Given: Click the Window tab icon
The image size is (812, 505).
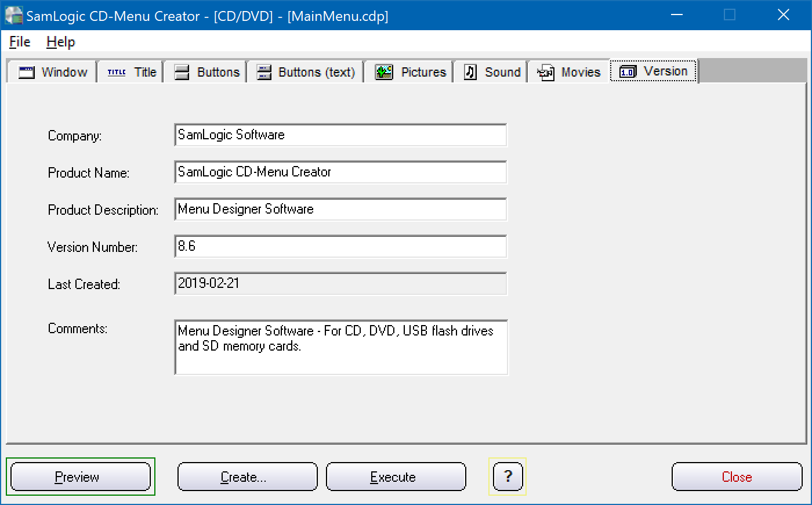Looking at the screenshot, I should 27,73.
